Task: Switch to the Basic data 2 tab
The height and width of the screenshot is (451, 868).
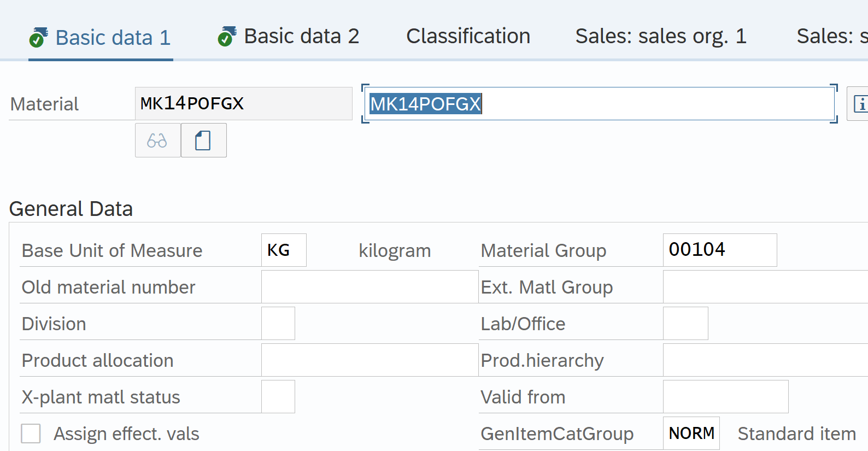Action: click(301, 37)
